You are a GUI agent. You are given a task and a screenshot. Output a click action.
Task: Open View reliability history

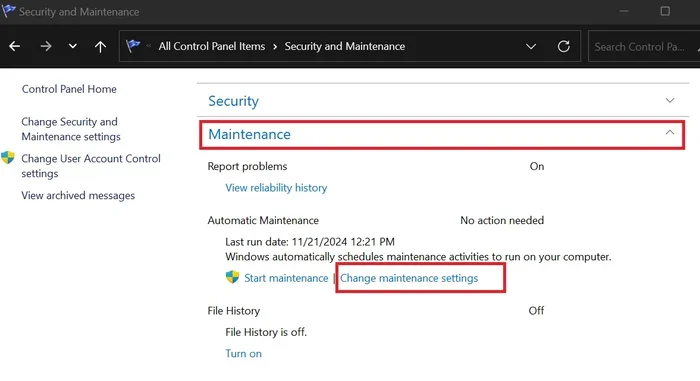[276, 188]
